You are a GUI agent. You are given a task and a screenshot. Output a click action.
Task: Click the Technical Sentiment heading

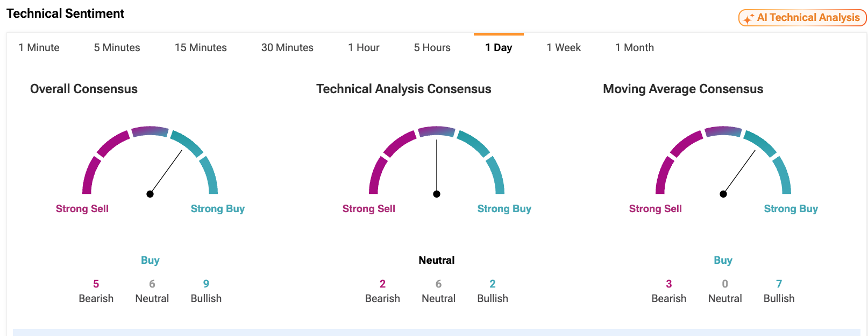(66, 13)
